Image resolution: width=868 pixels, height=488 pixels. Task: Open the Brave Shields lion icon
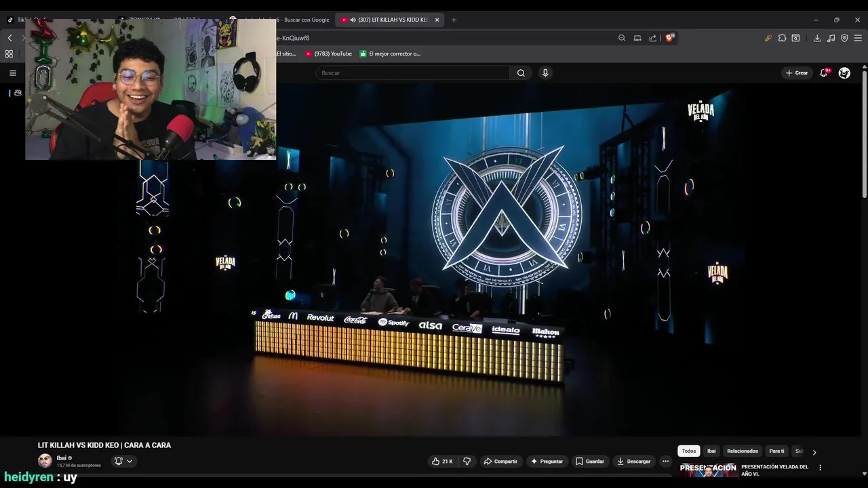pyautogui.click(x=670, y=38)
